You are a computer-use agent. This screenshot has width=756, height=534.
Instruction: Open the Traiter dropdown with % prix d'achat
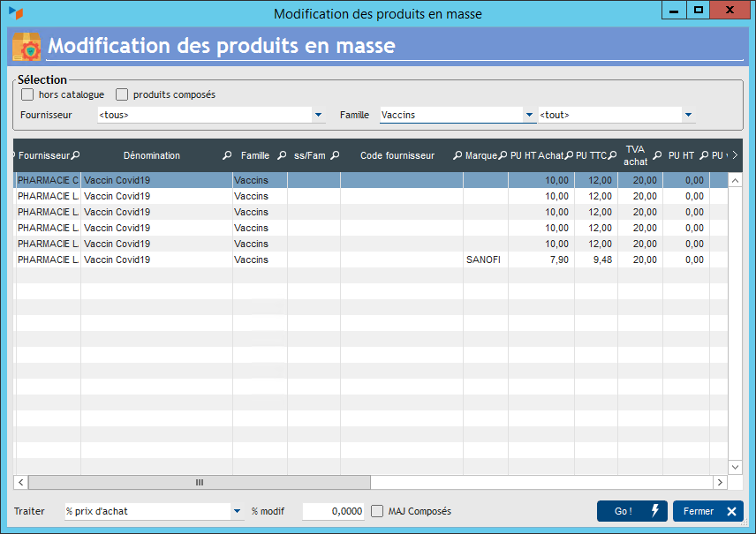(x=237, y=511)
